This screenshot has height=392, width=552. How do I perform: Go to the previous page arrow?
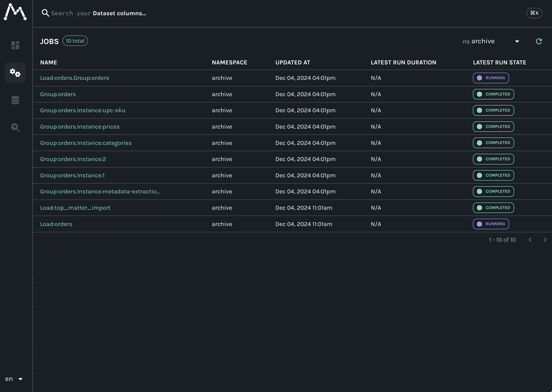(x=530, y=240)
